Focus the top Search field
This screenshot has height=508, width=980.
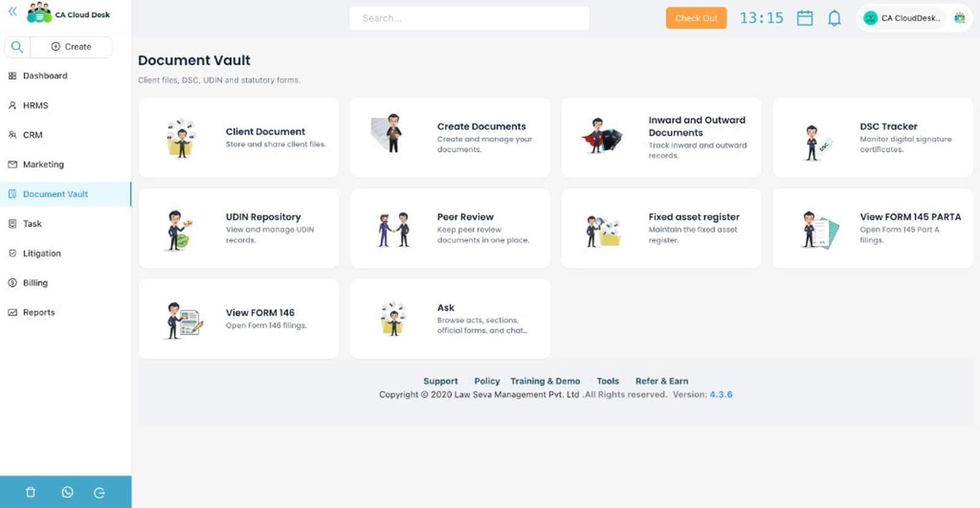[469, 18]
